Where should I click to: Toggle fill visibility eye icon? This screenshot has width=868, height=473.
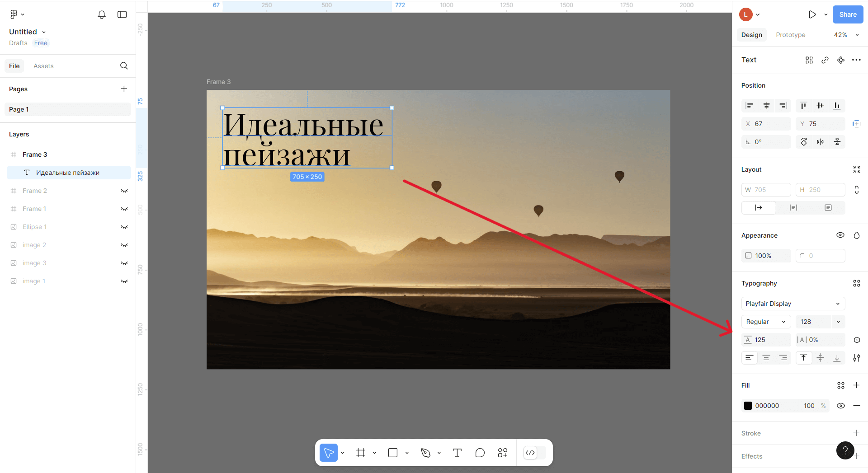click(841, 406)
